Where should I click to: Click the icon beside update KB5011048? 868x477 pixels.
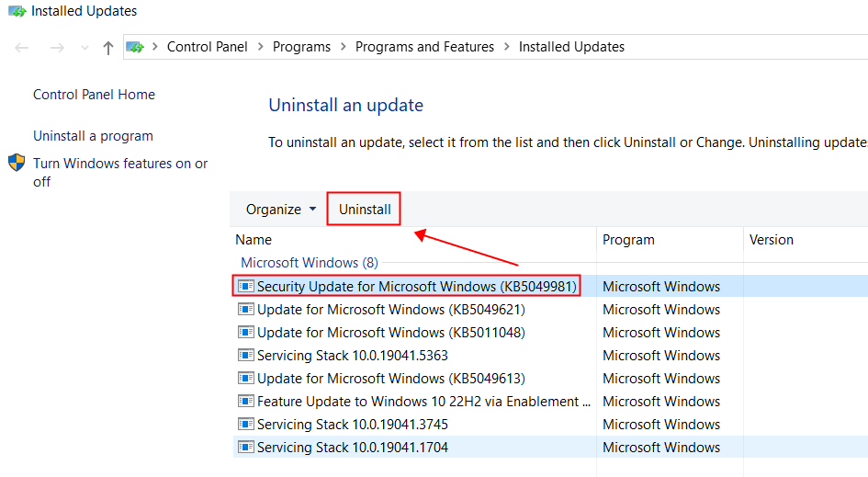click(246, 333)
